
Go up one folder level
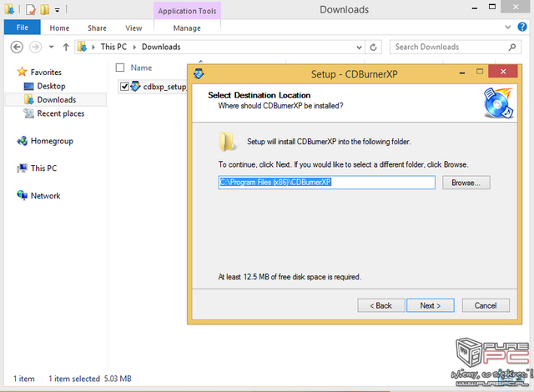tap(66, 47)
